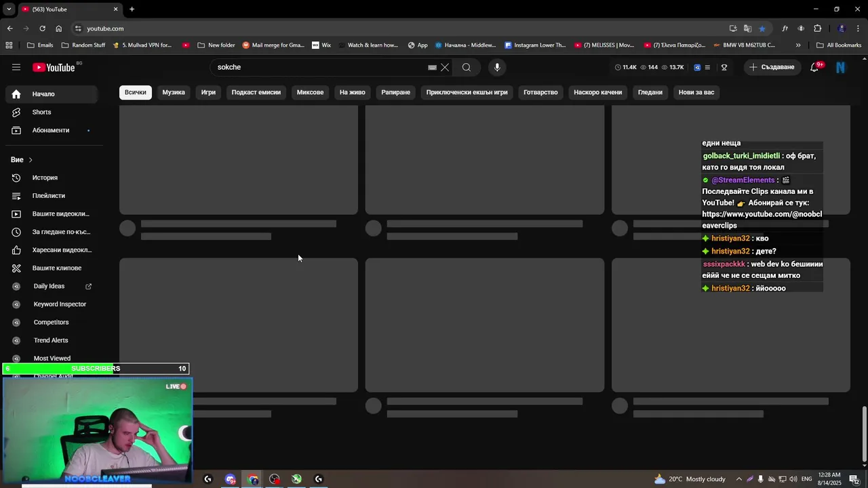Click the trophy extension icon in the header

click(x=724, y=67)
